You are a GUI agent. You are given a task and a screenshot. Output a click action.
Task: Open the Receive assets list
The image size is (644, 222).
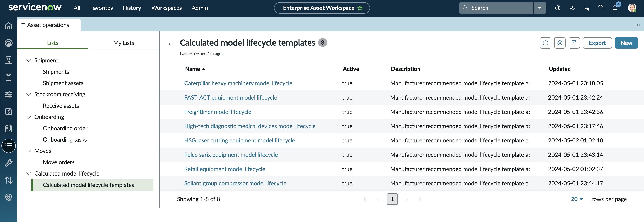[x=61, y=106]
